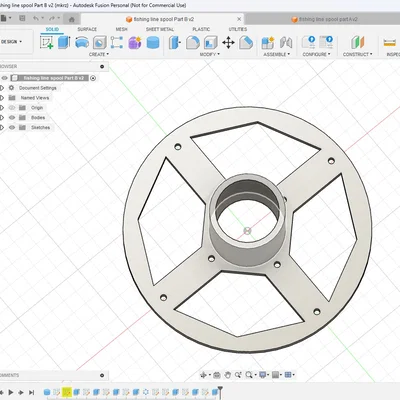
Task: Expand the Origin folder
Action: pos(2,108)
